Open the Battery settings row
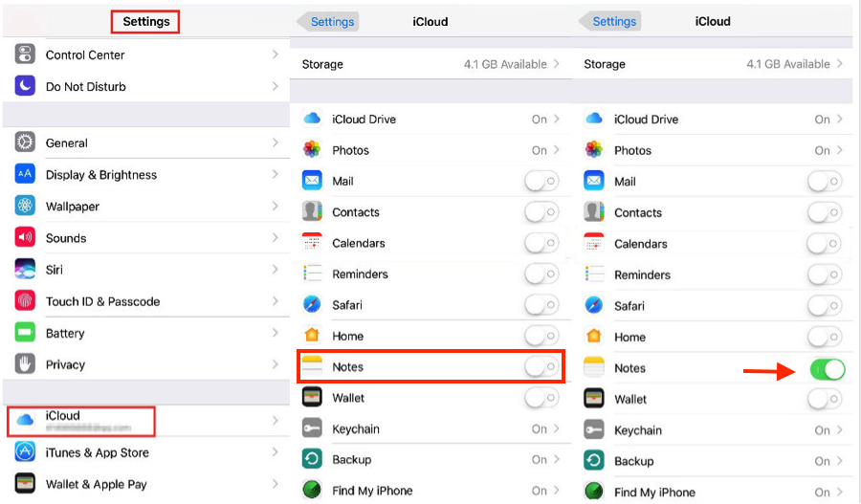This screenshot has height=504, width=861. coord(146,333)
